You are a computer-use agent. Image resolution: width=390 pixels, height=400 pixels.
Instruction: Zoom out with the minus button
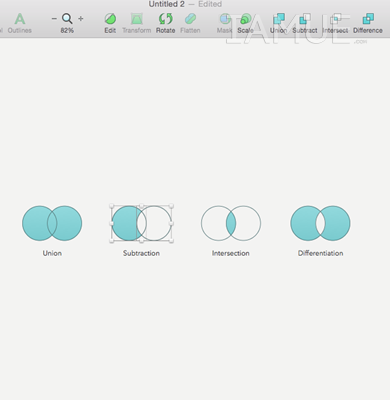pyautogui.click(x=54, y=19)
